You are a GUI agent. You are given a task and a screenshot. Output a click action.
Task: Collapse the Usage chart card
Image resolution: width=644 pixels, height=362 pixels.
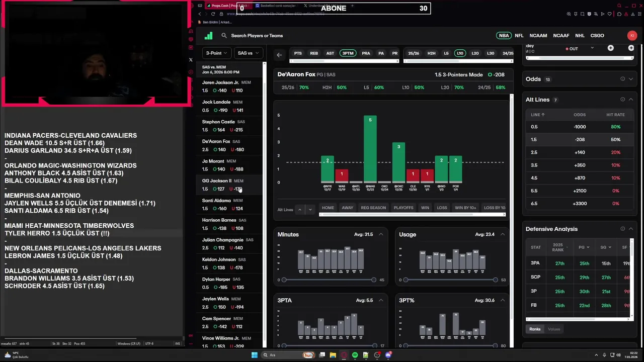tap(503, 234)
